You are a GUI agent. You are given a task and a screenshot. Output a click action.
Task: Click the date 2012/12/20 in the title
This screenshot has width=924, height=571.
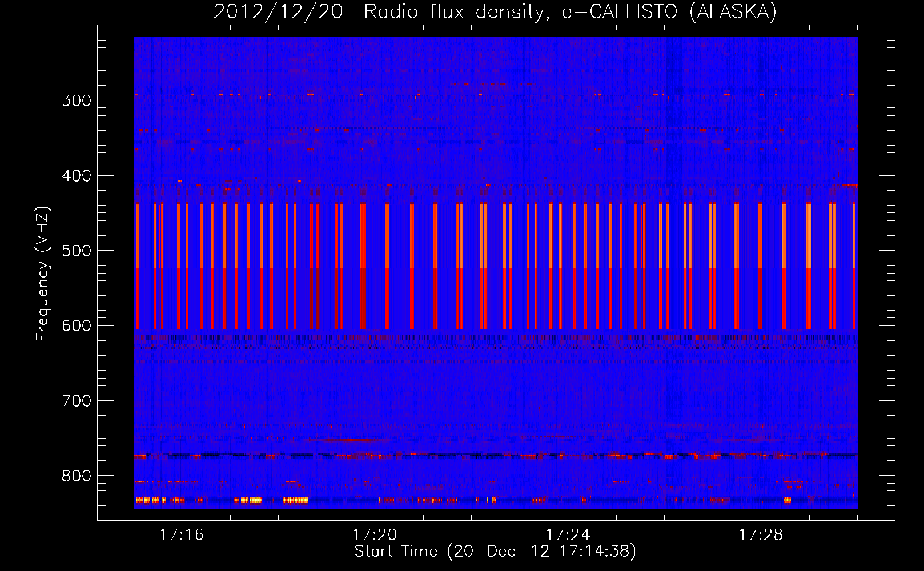coord(278,12)
